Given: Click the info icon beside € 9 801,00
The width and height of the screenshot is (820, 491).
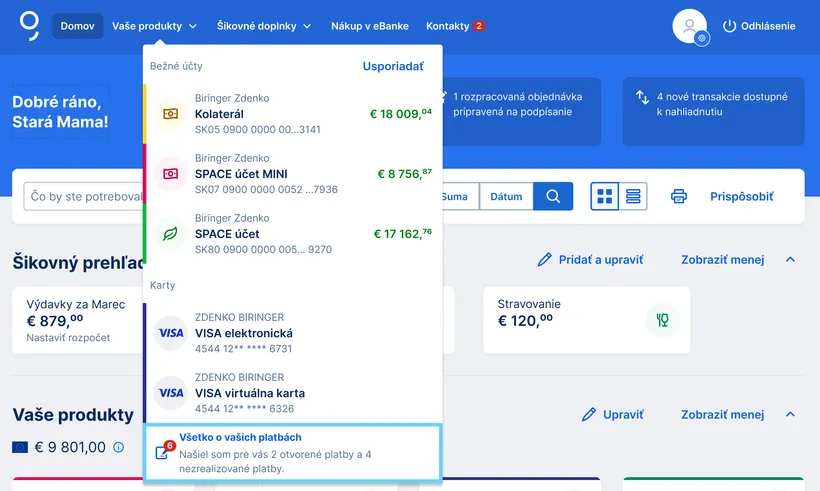Looking at the screenshot, I should pos(119,447).
